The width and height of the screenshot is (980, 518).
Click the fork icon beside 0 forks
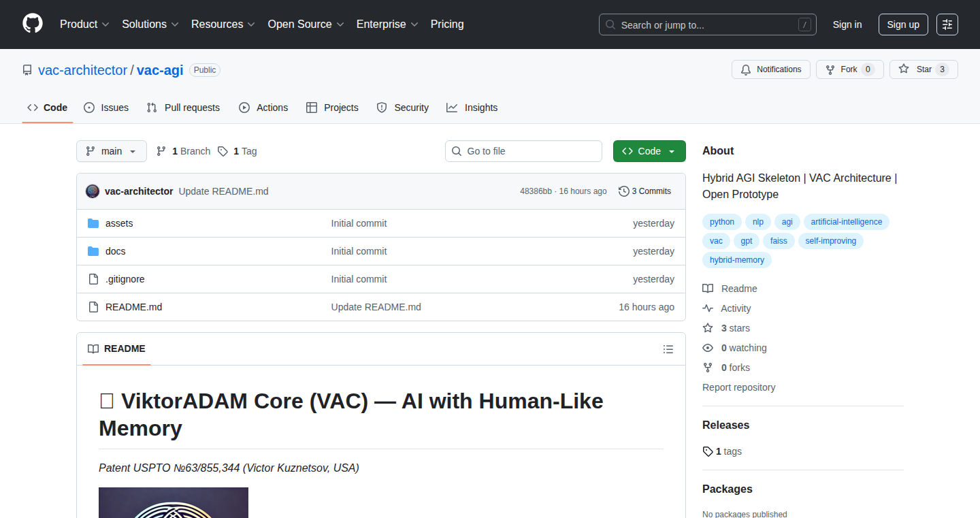point(708,368)
